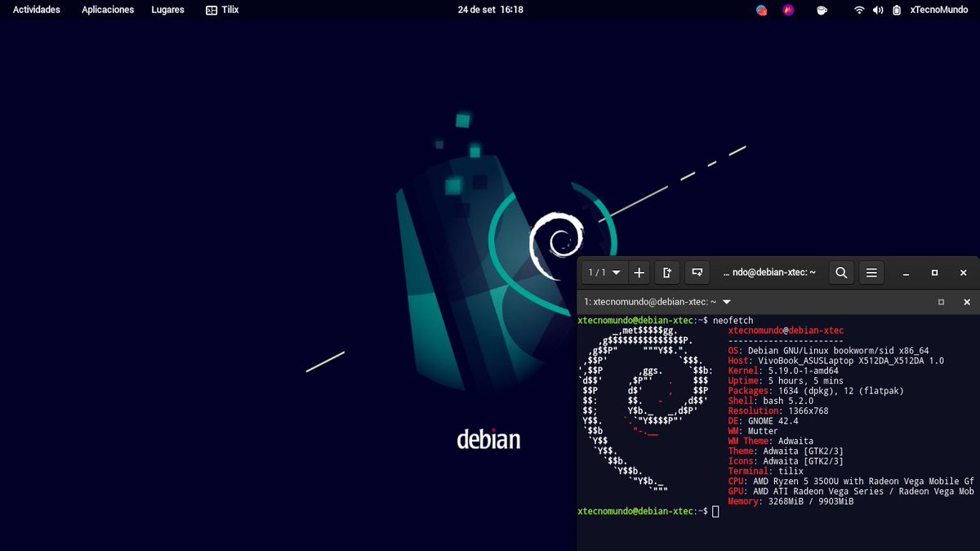
Task: Open the Tilix hamburger menu
Action: coord(871,272)
